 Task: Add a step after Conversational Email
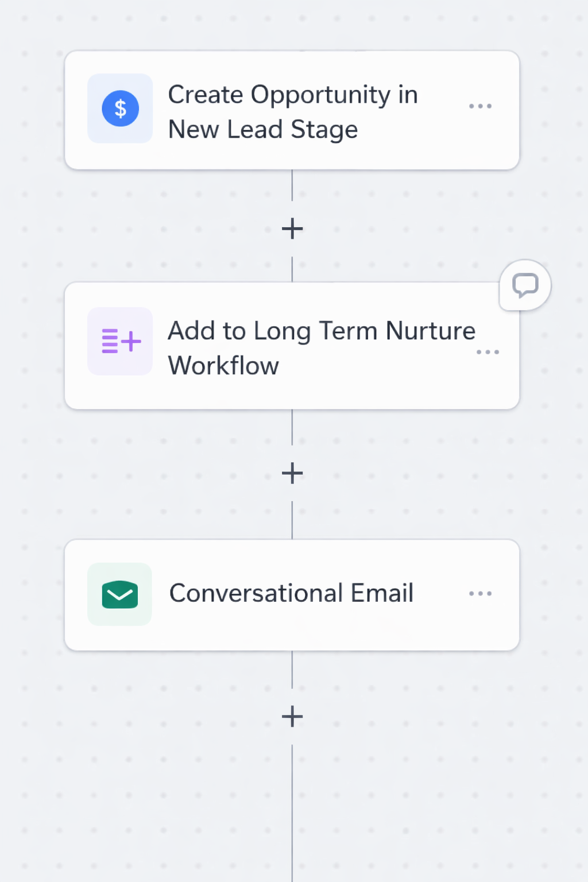(x=292, y=717)
